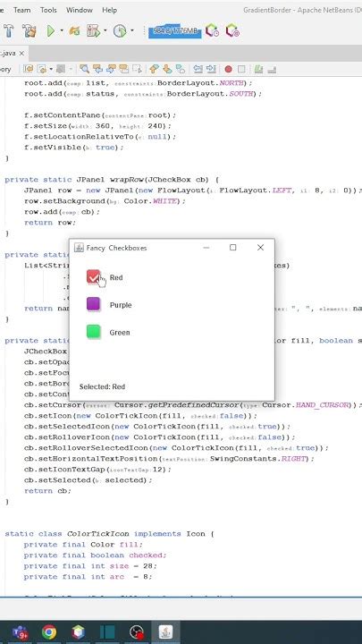The width and height of the screenshot is (362, 644).
Task: Click the Find Selection magnifier icon
Action: pos(85,69)
